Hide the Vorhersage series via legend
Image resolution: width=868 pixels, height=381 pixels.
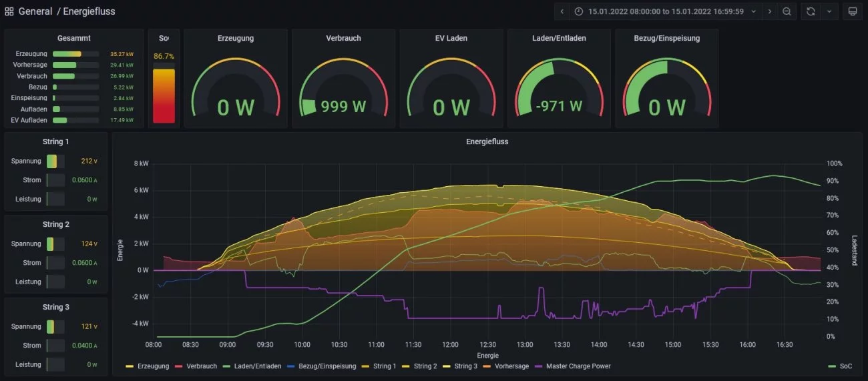point(513,366)
